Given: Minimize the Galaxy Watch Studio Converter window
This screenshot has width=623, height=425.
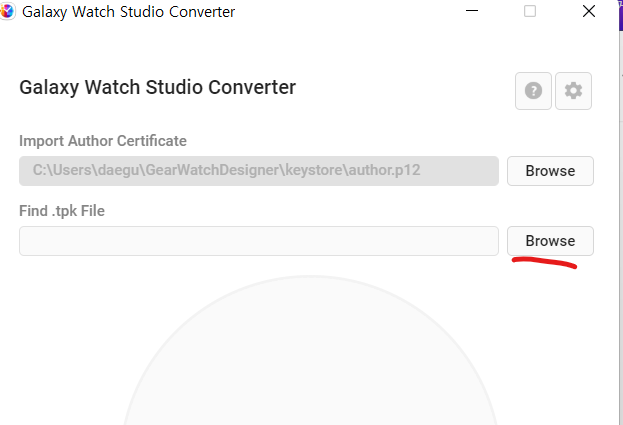Looking at the screenshot, I should pyautogui.click(x=472, y=11).
